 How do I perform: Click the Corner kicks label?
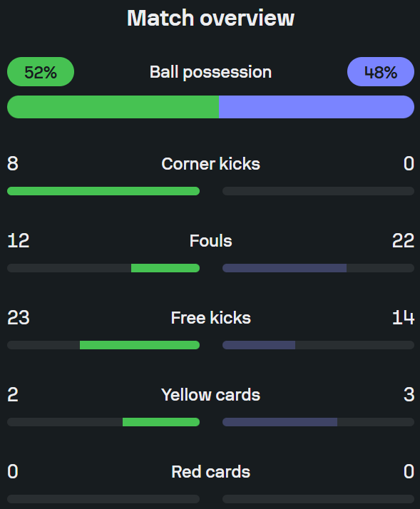(210, 164)
